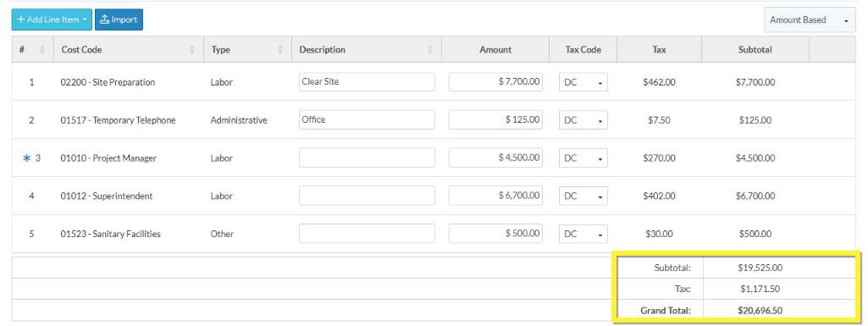Click the $ 500.00 amount field
Screen dimensions: 868x326
pos(495,234)
